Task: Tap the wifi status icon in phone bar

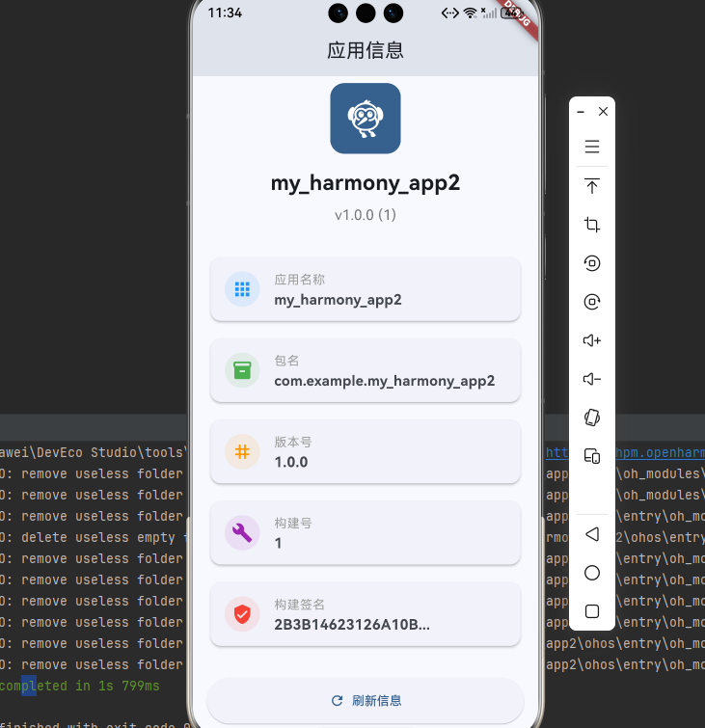Action: tap(470, 13)
